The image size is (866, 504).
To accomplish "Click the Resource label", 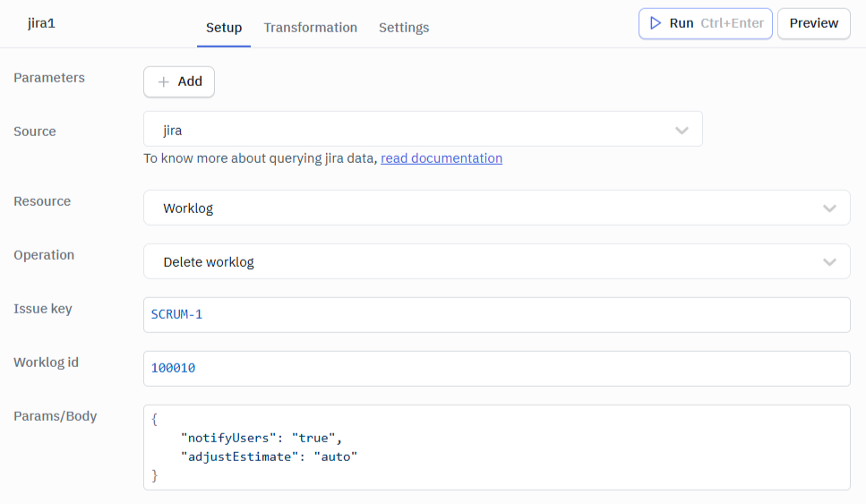I will tap(42, 201).
